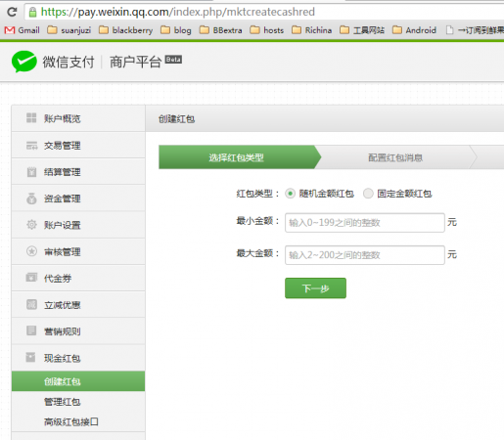The image size is (504, 440).
Task: Select the 固定金额红包 radio button
Action: pyautogui.click(x=368, y=194)
